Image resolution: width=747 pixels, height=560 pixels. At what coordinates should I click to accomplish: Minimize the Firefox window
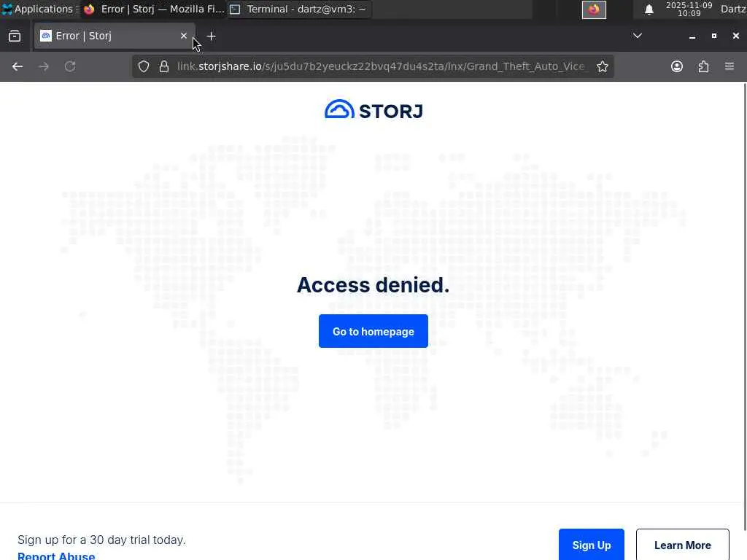click(692, 36)
